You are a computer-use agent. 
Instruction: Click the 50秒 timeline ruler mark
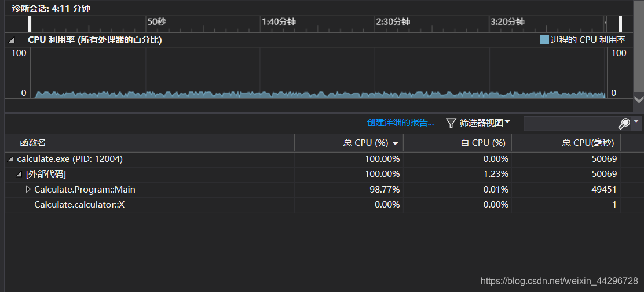tap(156, 22)
